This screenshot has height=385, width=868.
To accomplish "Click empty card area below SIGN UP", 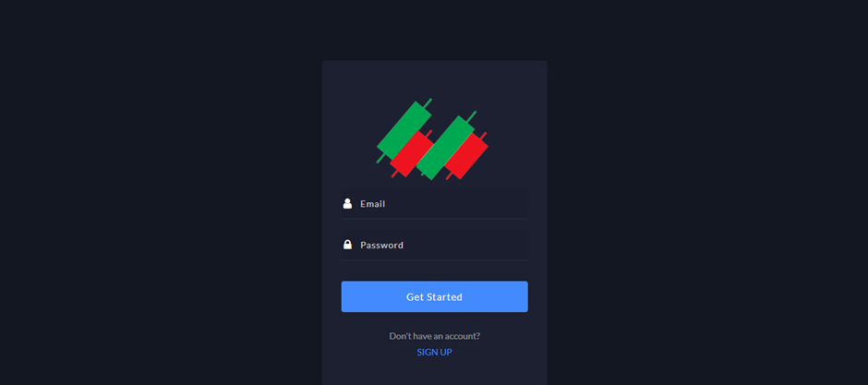I will click(x=434, y=373).
